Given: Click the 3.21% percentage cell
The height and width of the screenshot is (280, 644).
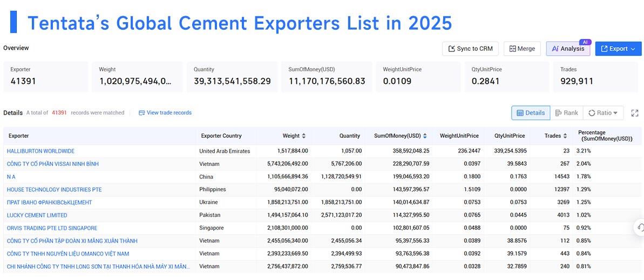Looking at the screenshot, I should pyautogui.click(x=583, y=151).
